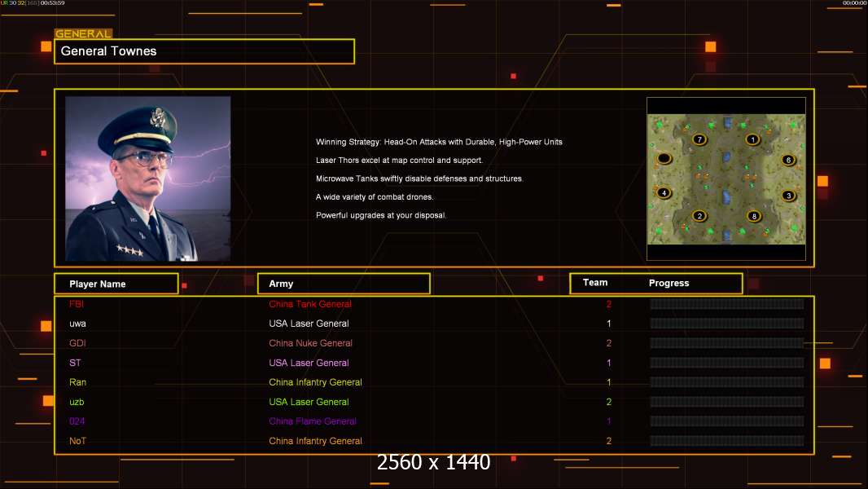Click ST's USA Laser General army entry
868x489 pixels.
pos(309,363)
